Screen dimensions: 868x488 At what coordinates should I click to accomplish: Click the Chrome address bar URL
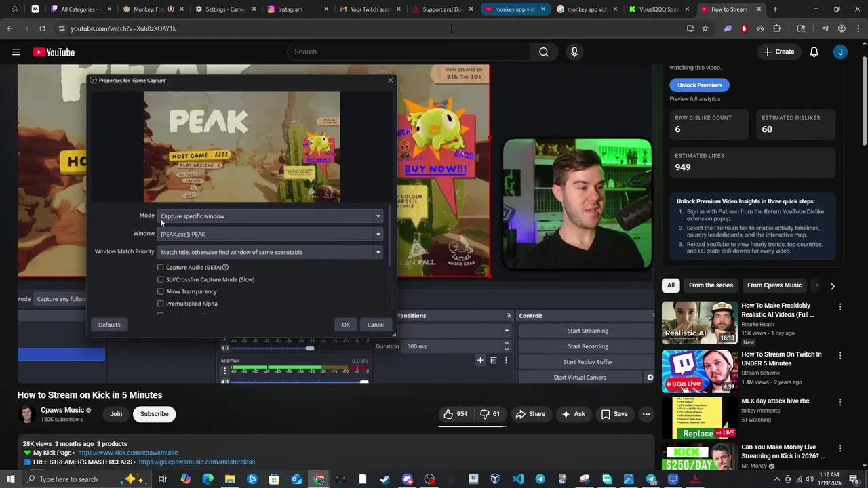tap(123, 28)
